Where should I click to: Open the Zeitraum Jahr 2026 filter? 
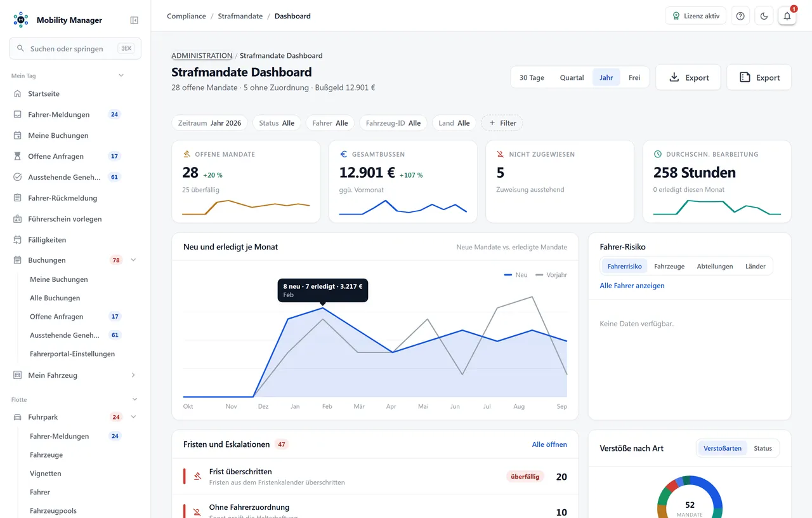tap(209, 123)
